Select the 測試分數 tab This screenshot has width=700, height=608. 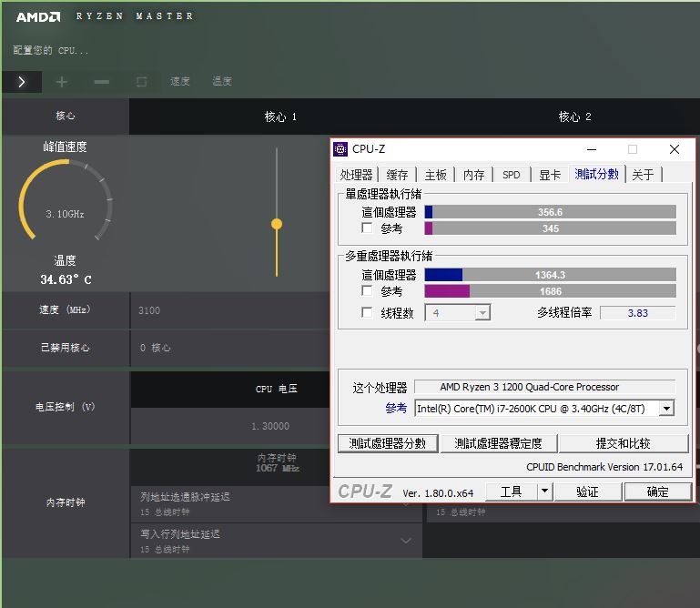pyautogui.click(x=597, y=174)
